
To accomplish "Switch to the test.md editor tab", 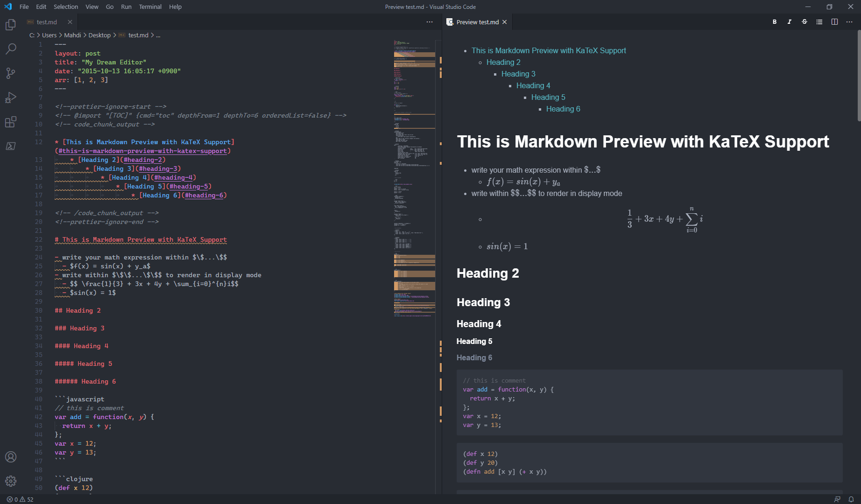I will point(47,21).
